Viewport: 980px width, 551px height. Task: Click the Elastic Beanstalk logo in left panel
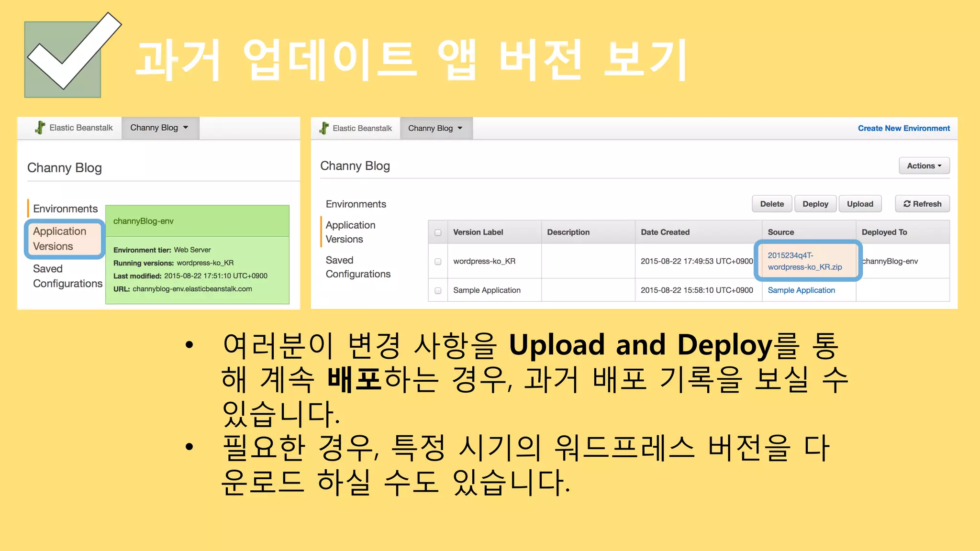pyautogui.click(x=41, y=128)
